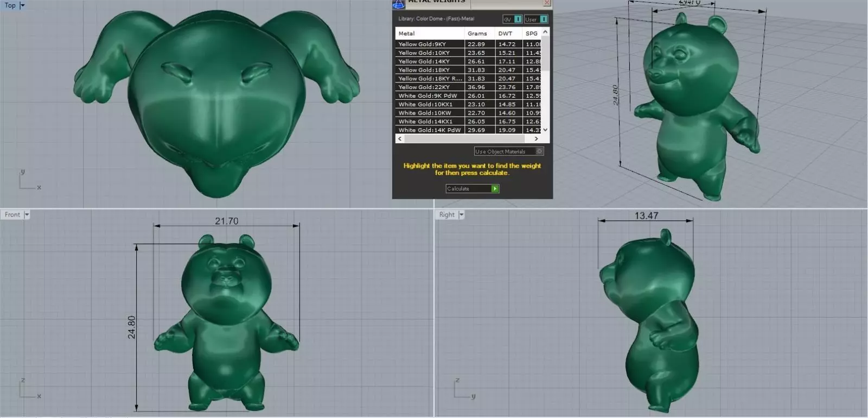Click the vertical scrollbar thumb in metal list

(x=545, y=53)
